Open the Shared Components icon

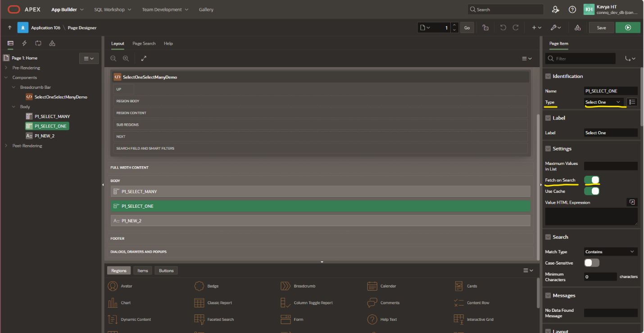pyautogui.click(x=577, y=27)
